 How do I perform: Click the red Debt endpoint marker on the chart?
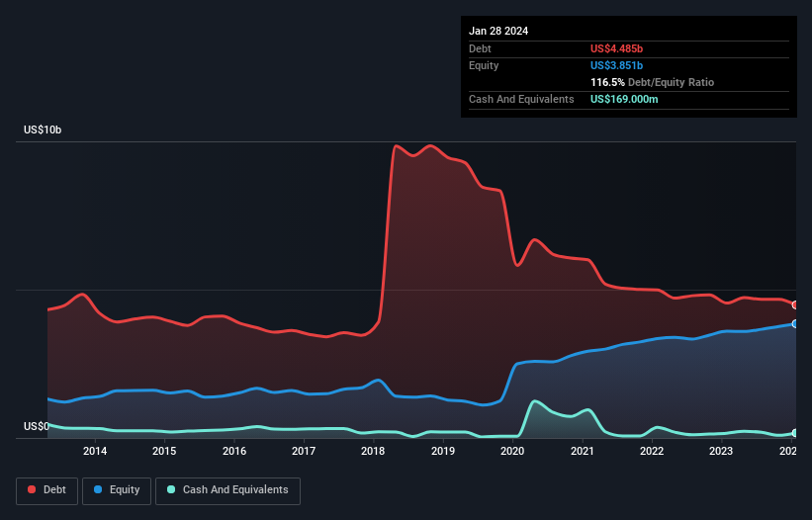[795, 305]
